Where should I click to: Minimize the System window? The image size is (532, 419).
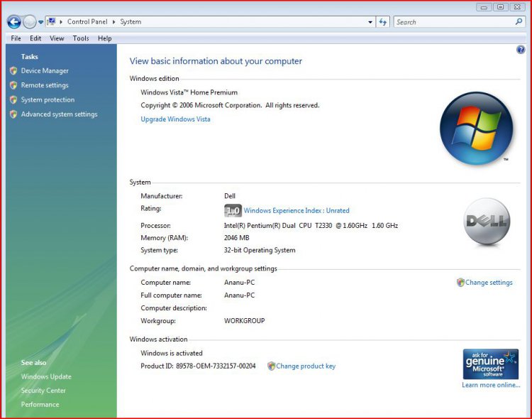click(484, 7)
